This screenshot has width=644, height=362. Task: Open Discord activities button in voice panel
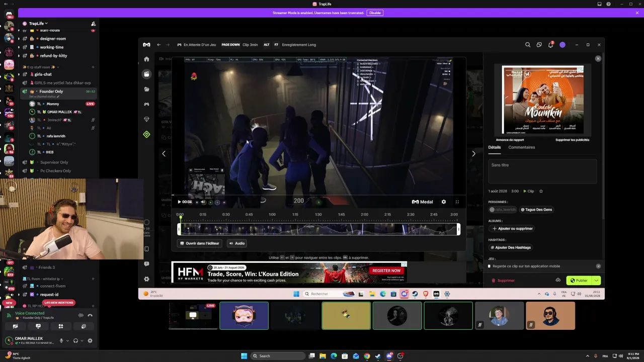pyautogui.click(x=61, y=326)
